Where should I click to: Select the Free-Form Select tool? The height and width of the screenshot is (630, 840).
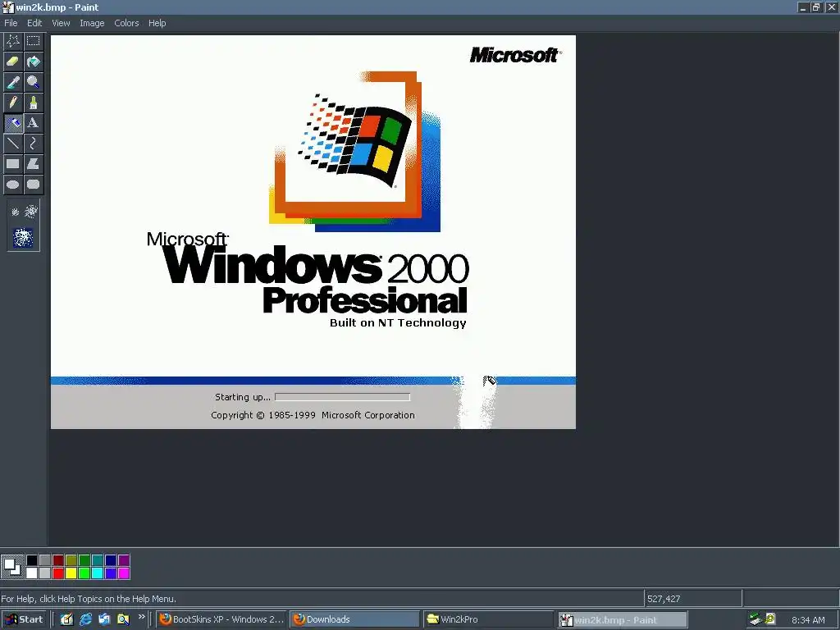point(13,41)
